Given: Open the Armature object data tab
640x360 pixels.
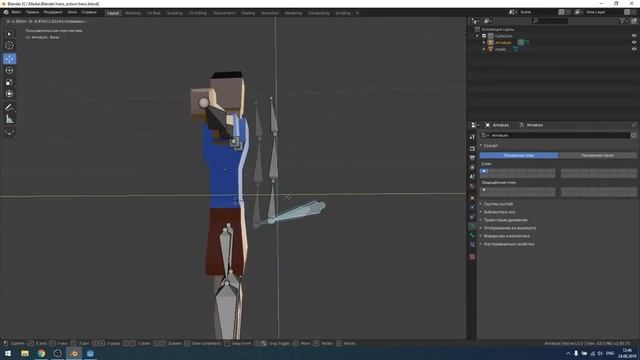Looking at the screenshot, I should (x=472, y=226).
